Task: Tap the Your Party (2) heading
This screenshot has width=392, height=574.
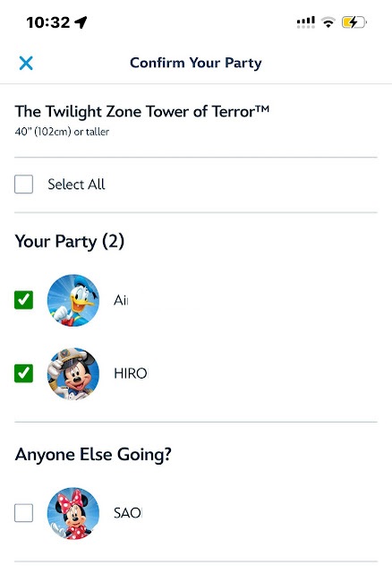Action: pyautogui.click(x=70, y=242)
